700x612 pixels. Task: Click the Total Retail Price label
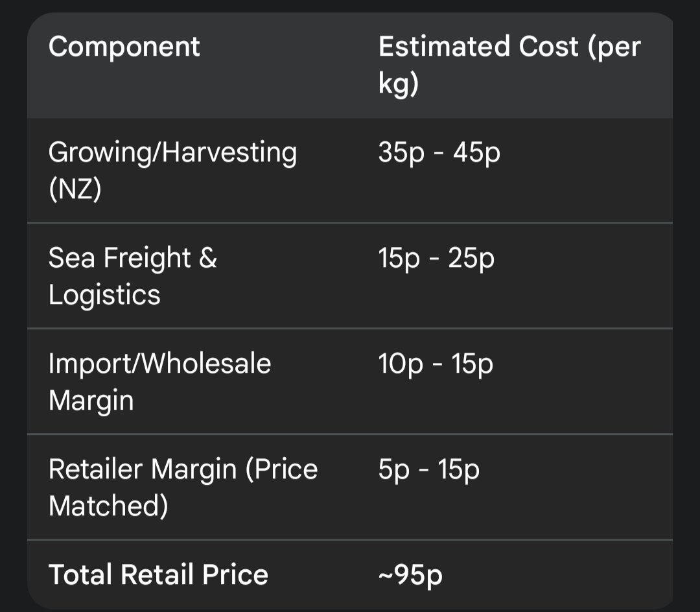(158, 574)
